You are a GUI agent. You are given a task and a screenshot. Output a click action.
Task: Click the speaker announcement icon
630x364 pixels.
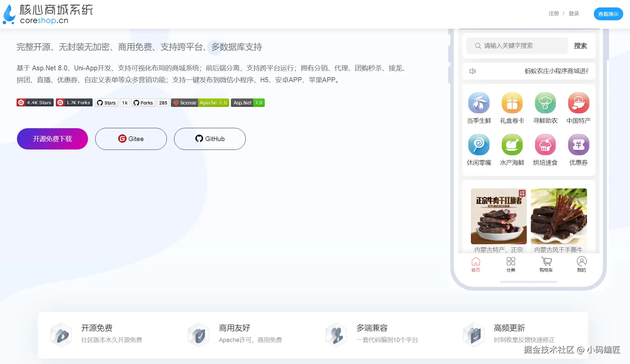[x=473, y=71]
